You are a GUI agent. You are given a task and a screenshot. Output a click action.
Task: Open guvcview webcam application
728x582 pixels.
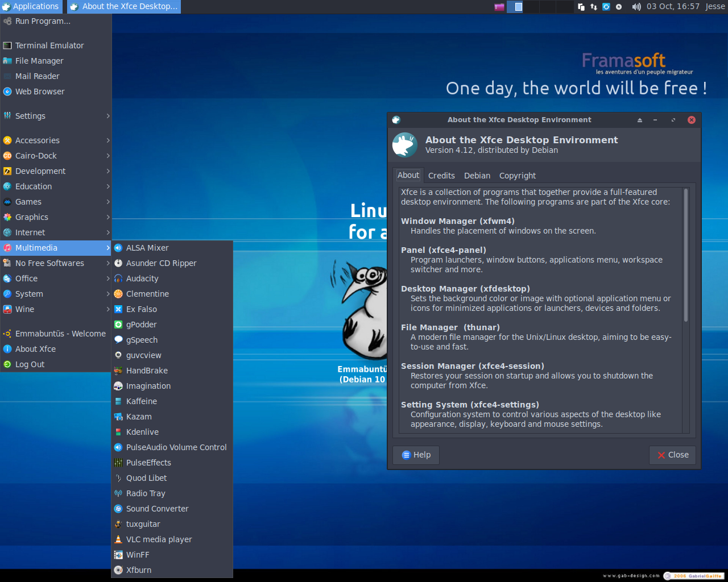coord(172,355)
